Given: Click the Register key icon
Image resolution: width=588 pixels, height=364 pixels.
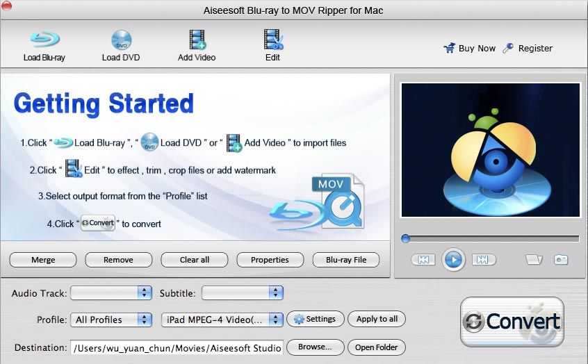Looking at the screenshot, I should point(508,49).
